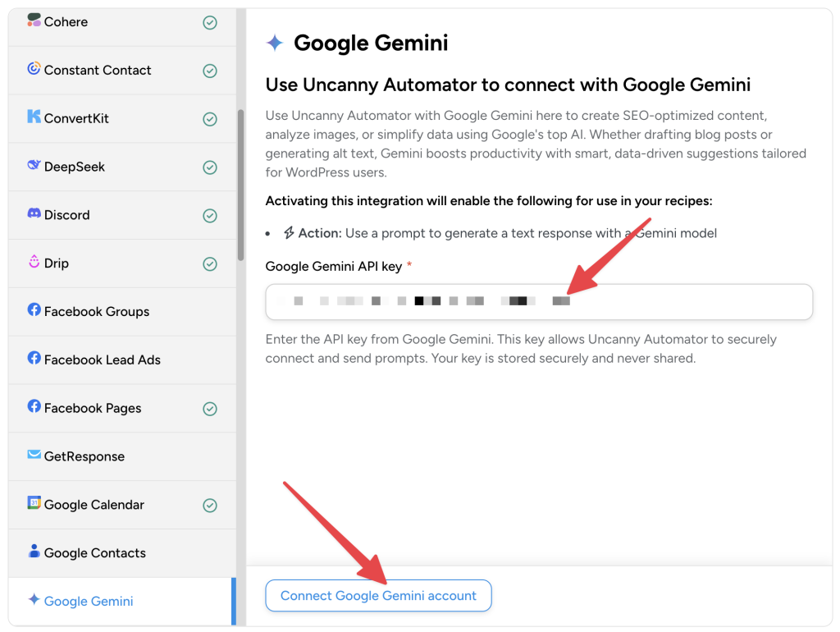
Task: Click the connected status badge beside Drip
Action: point(211,263)
